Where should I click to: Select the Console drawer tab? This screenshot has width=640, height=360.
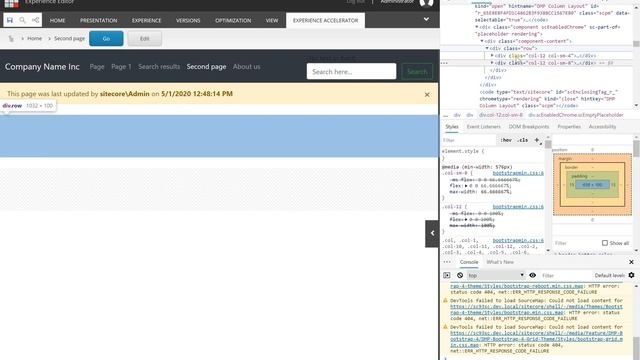click(x=469, y=262)
